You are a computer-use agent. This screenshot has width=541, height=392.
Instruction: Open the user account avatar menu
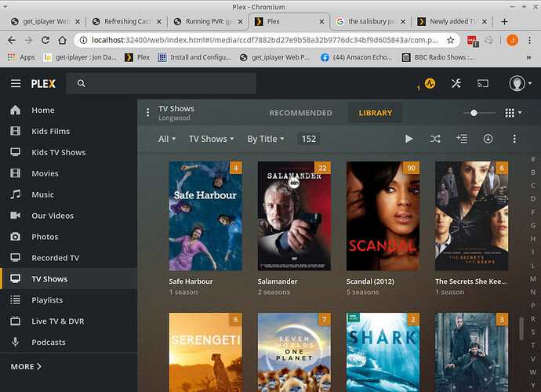point(520,83)
